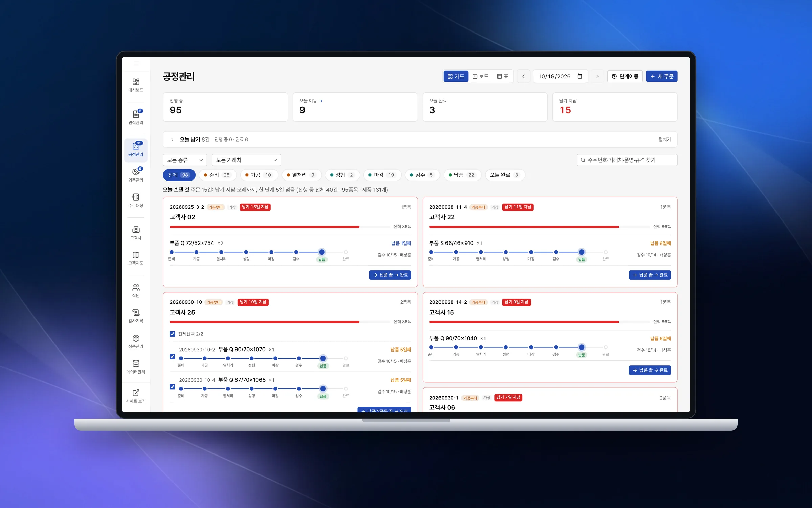
Task: Click the 10/19/2026 date field
Action: tap(561, 76)
